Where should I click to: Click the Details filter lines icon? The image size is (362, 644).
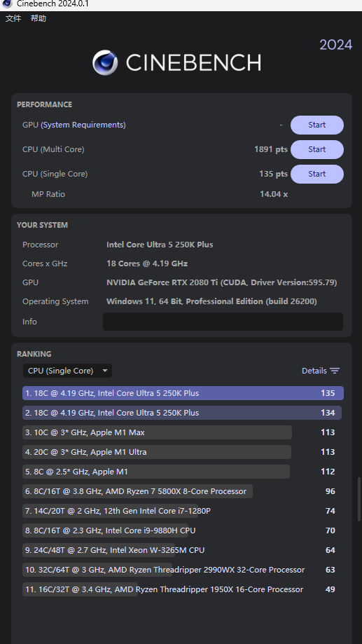pyautogui.click(x=335, y=371)
